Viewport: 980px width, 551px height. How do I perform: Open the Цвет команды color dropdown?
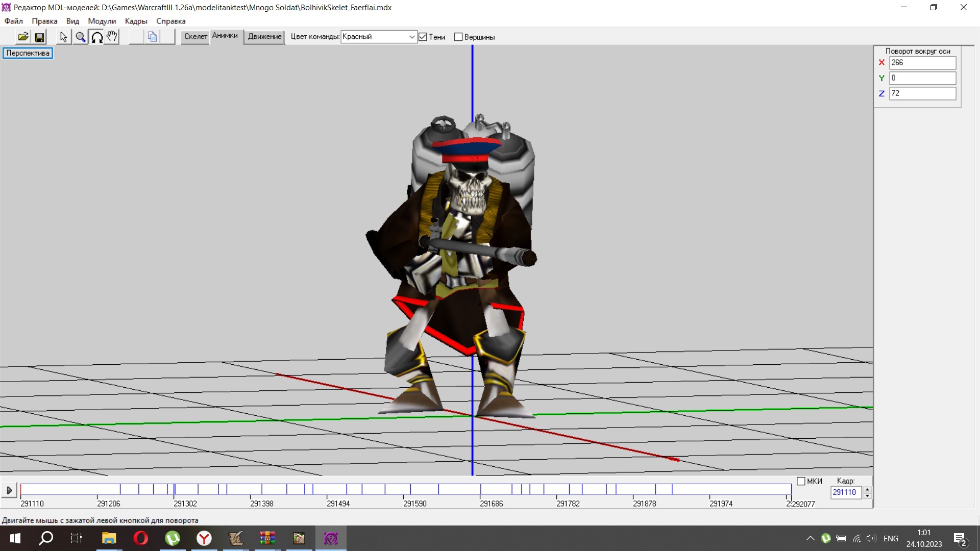point(411,37)
